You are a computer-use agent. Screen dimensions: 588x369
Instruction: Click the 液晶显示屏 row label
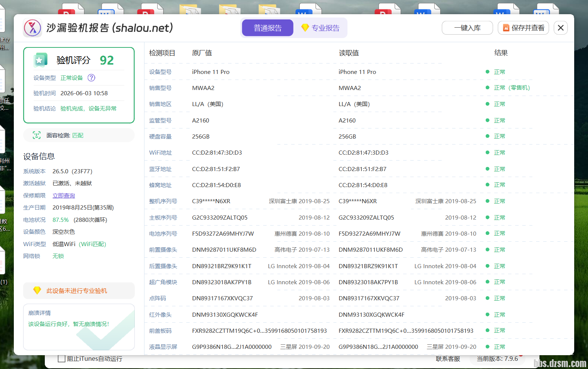point(163,347)
